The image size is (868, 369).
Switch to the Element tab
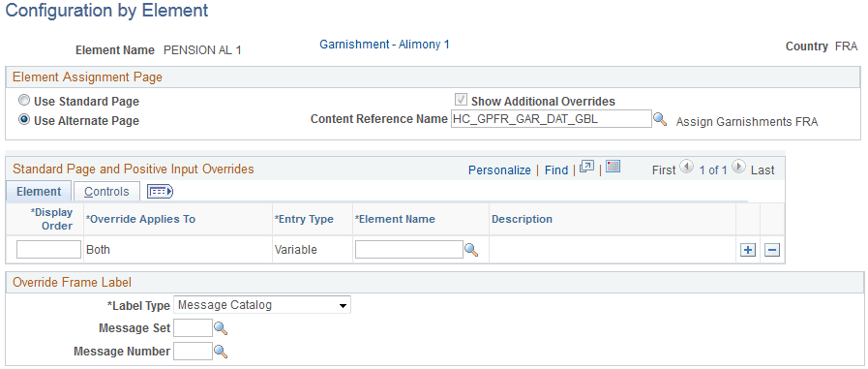[x=39, y=192]
